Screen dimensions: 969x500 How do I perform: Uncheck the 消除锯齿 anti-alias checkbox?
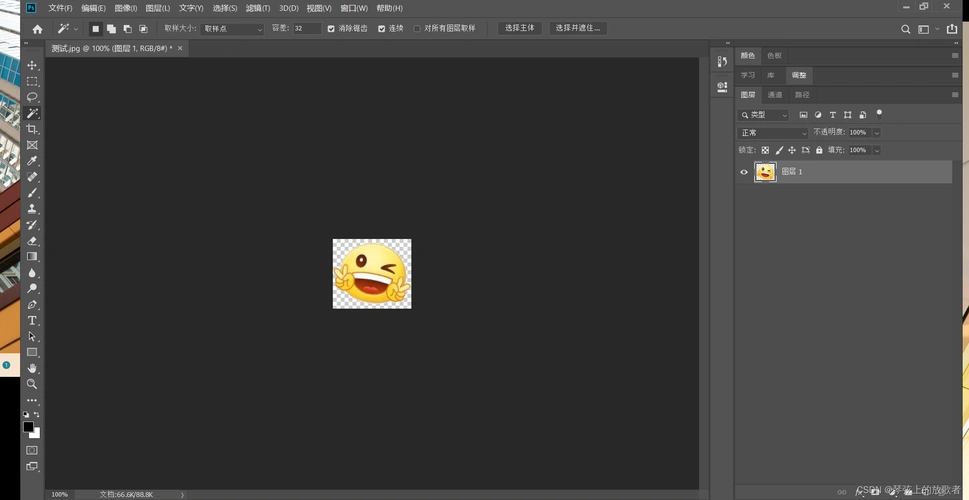(331, 28)
